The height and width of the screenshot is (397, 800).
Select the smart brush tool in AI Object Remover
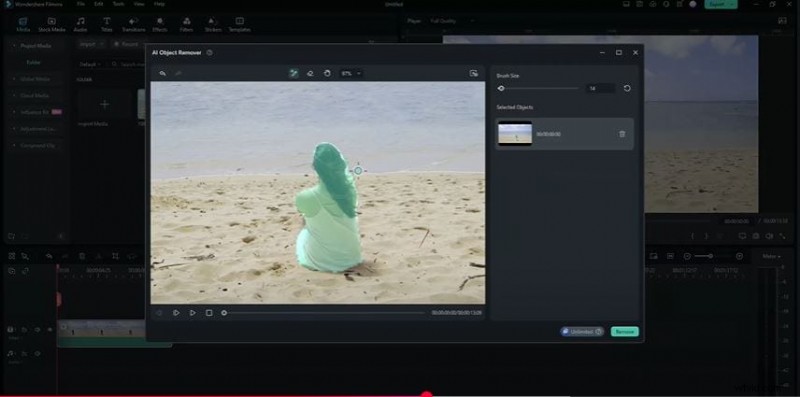click(293, 73)
